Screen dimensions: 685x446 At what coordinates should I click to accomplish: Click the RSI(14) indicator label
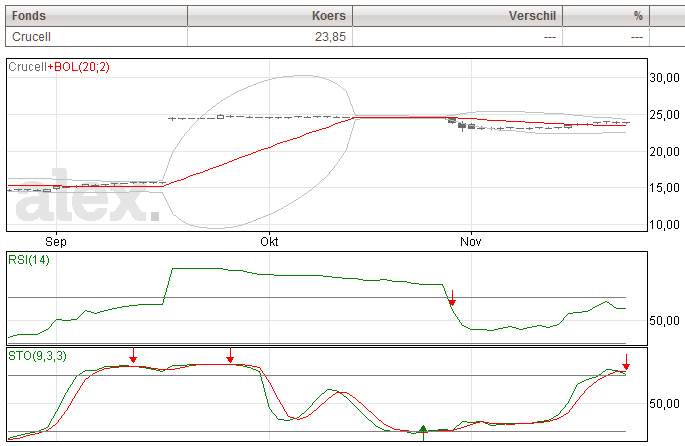click(x=29, y=260)
